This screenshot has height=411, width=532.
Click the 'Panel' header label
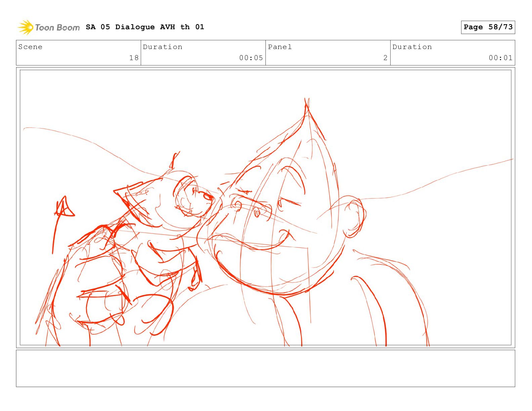(x=280, y=47)
